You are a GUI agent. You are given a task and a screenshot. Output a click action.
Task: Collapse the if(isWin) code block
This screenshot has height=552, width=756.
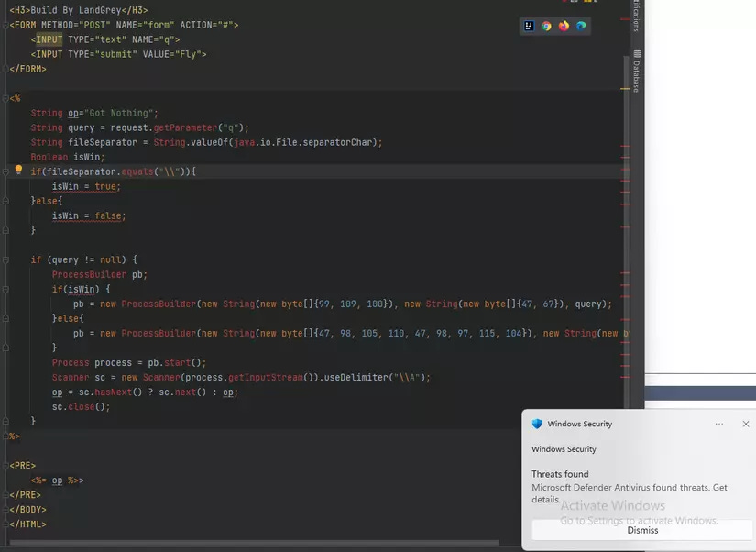pos(5,289)
